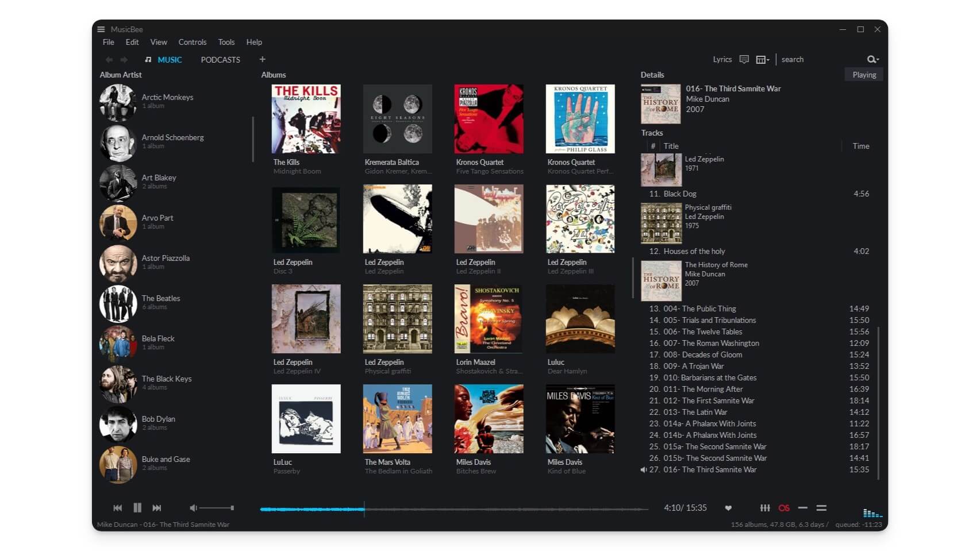The height and width of the screenshot is (551, 980).
Task: Open the Controls menu
Action: (192, 42)
